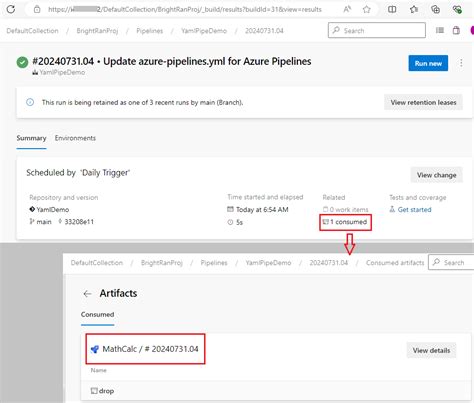The image size is (474, 403).
Task: Open browser collections icon
Action: 435,9
